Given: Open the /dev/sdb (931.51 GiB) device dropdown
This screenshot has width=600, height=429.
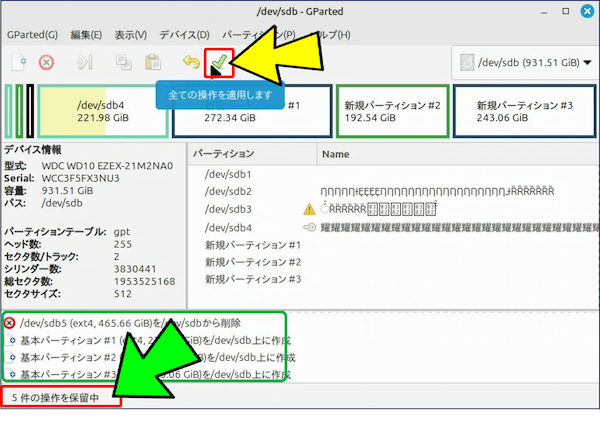Looking at the screenshot, I should coord(520,62).
